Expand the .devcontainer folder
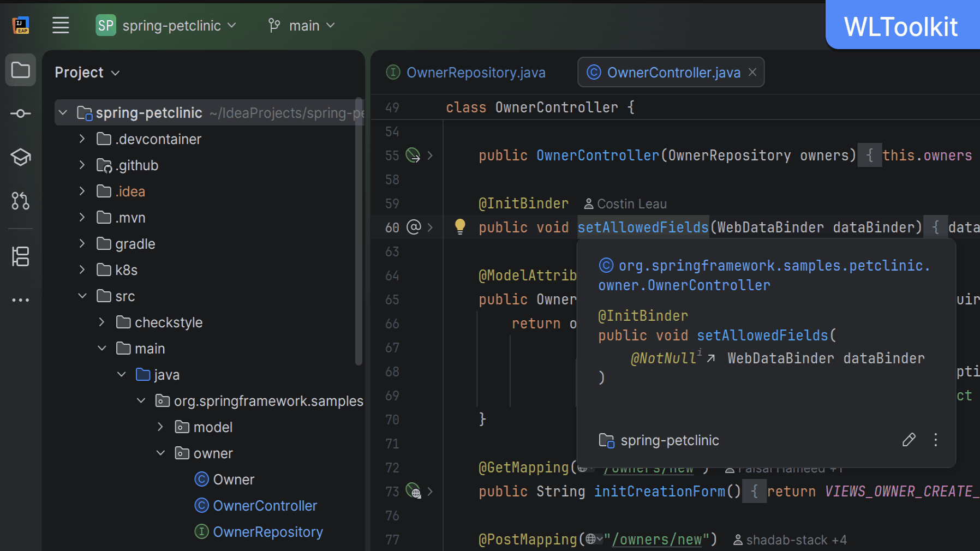 tap(82, 139)
